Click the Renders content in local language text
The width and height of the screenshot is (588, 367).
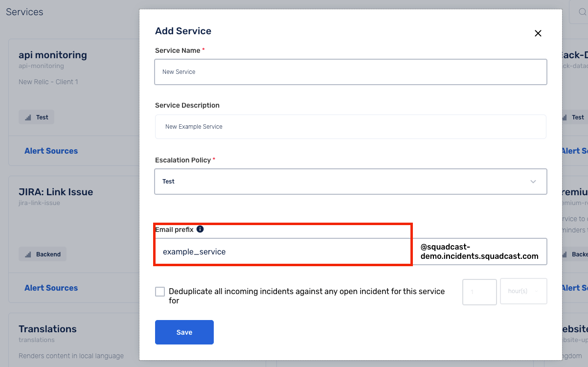[x=71, y=356]
